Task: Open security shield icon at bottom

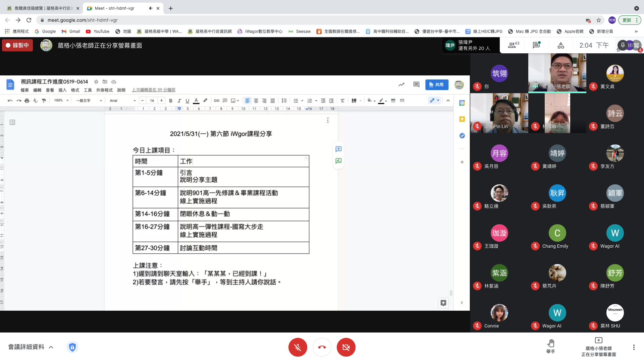Action: (x=72, y=347)
